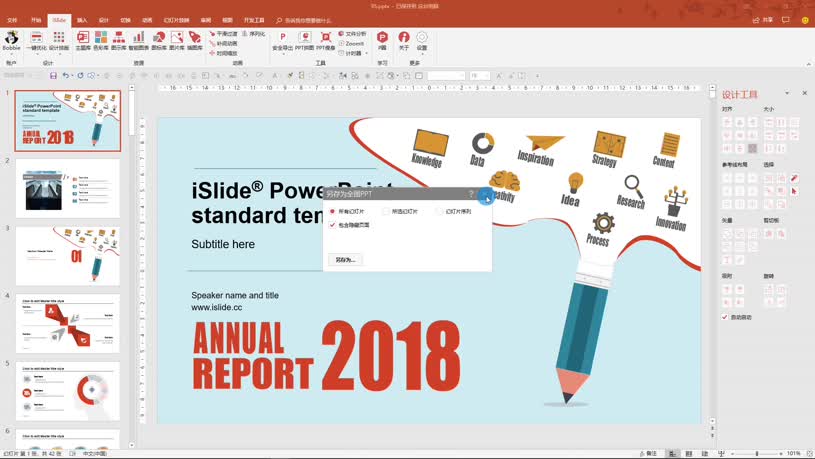815x459 pixels.
Task: Click the smiley feedback button
Action: pos(805,20)
